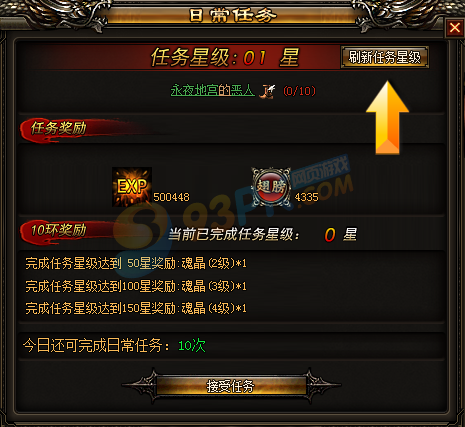The height and width of the screenshot is (427, 465).
Task: Close the daily quest window
Action: click(x=455, y=27)
